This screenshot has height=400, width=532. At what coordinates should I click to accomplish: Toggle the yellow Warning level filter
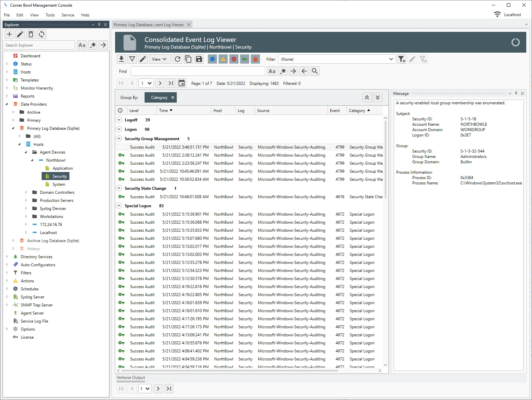(223, 59)
